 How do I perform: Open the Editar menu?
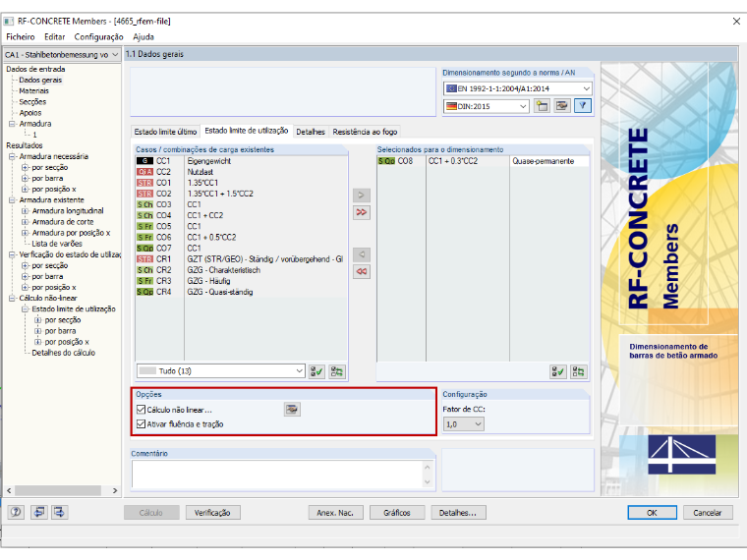pos(54,36)
